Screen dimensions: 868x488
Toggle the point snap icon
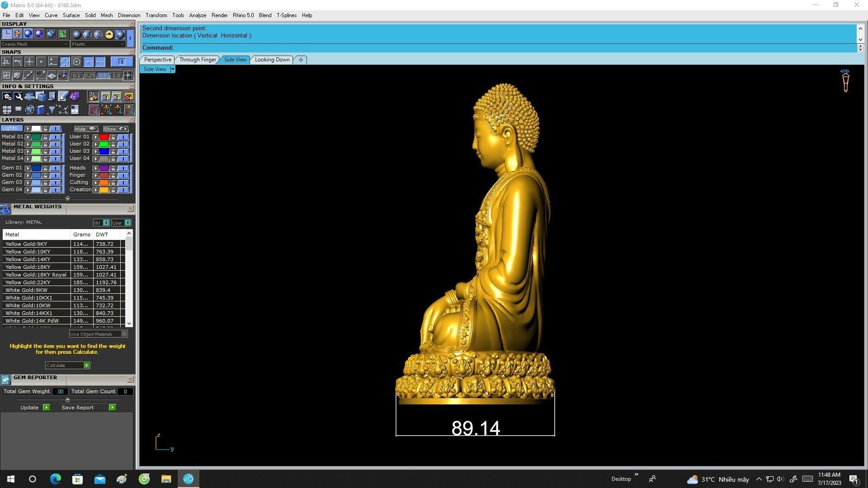pos(41,62)
